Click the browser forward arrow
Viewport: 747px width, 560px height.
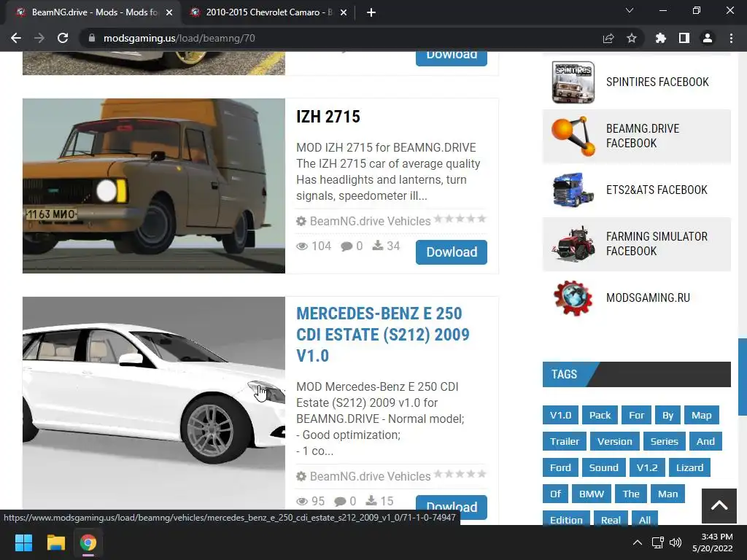39,38
